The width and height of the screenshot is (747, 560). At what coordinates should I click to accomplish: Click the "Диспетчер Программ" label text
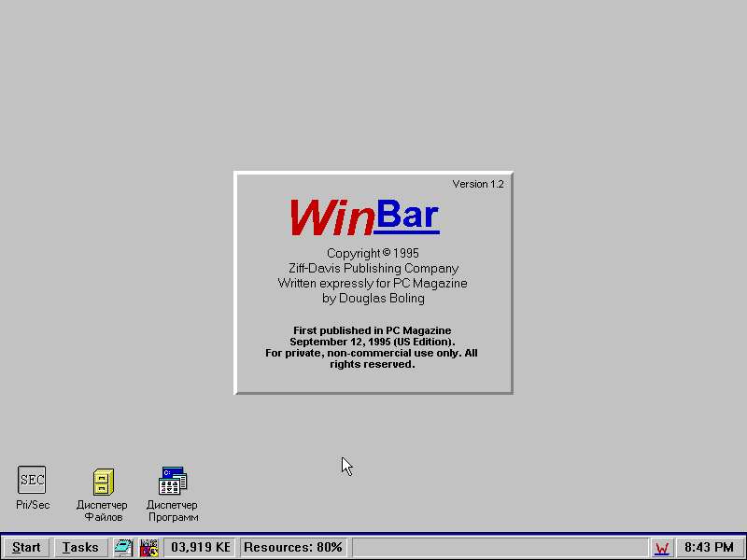point(173,511)
